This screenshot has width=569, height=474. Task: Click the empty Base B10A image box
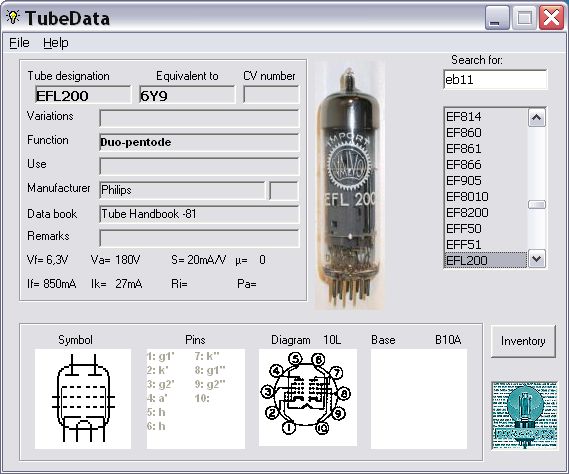tap(419, 399)
